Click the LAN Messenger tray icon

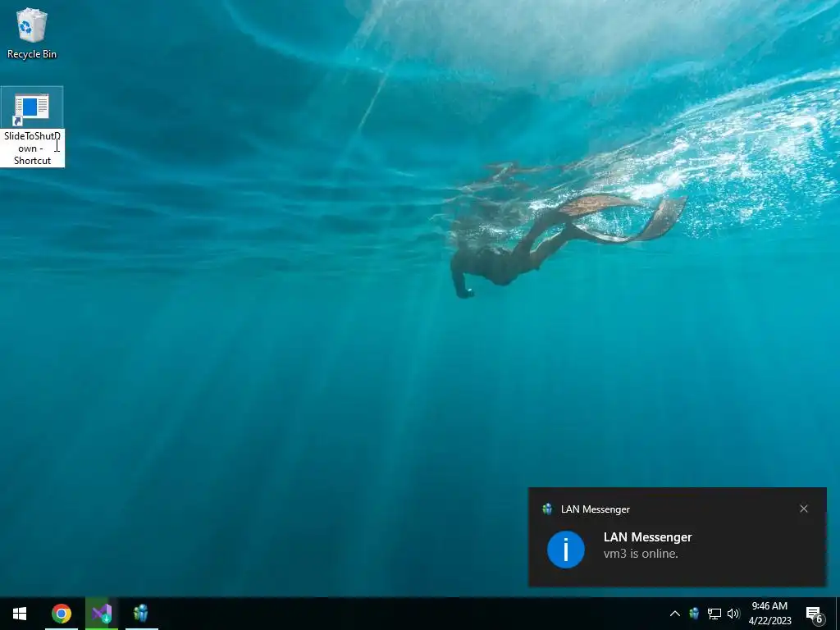(694, 614)
